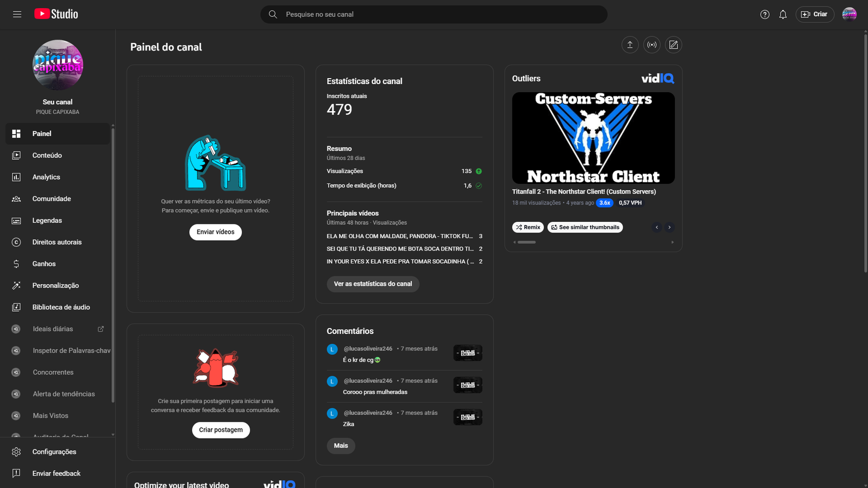
Task: Click the Analytics chart icon
Action: click(x=16, y=177)
